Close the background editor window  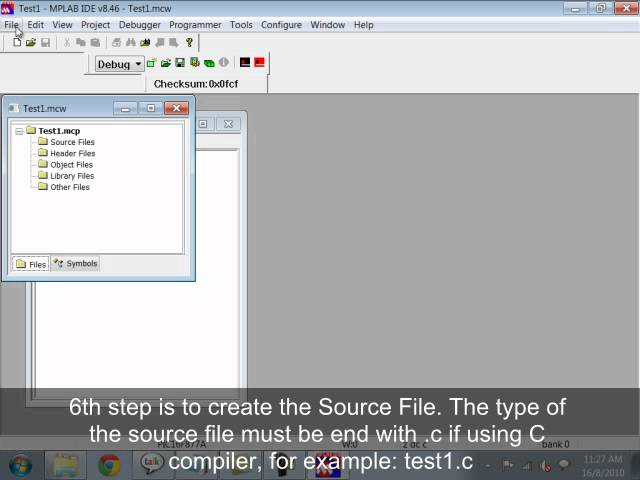coord(228,124)
